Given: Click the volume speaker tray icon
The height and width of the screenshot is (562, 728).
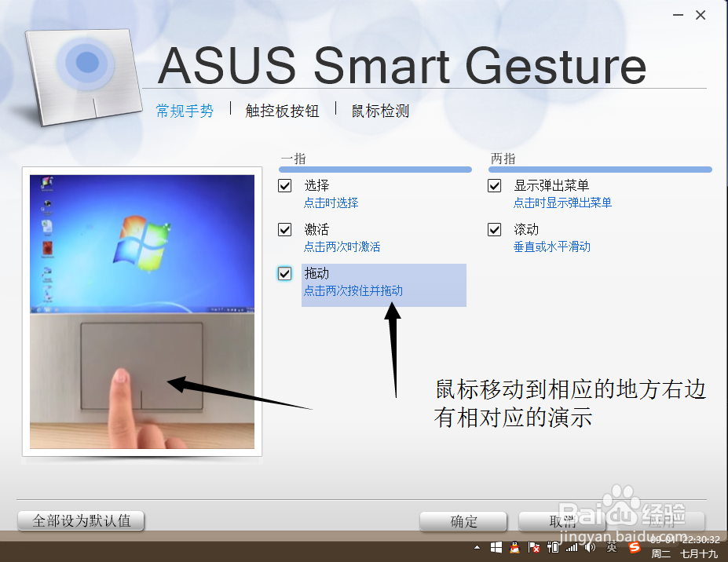Looking at the screenshot, I should pos(590,548).
